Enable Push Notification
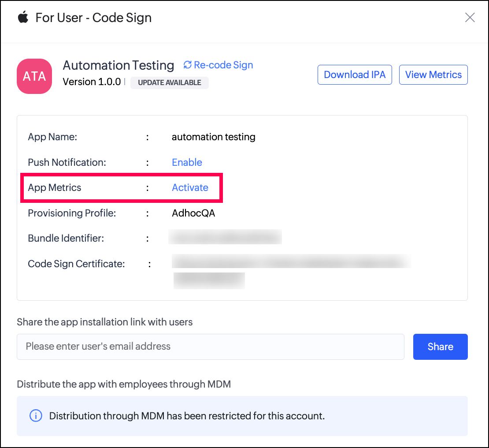Image resolution: width=489 pixels, height=448 pixels. pyautogui.click(x=187, y=162)
